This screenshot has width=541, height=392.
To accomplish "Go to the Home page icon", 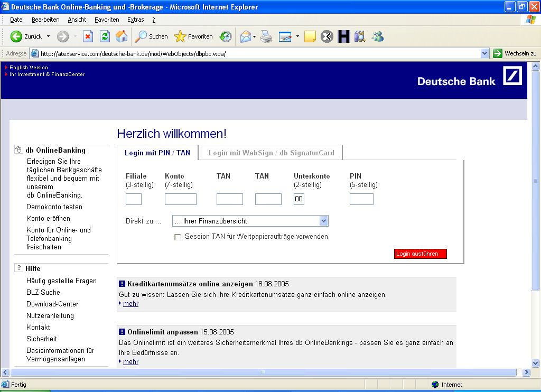I will (122, 36).
